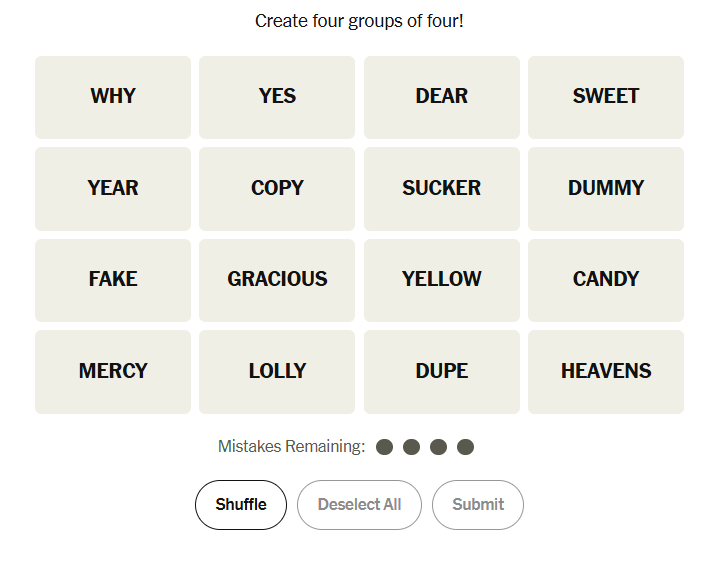Pick the DEAR tile
721x564 pixels.
441,97
